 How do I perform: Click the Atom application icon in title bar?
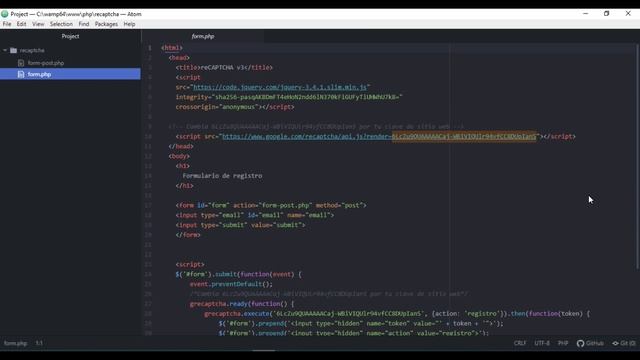coord(4,14)
